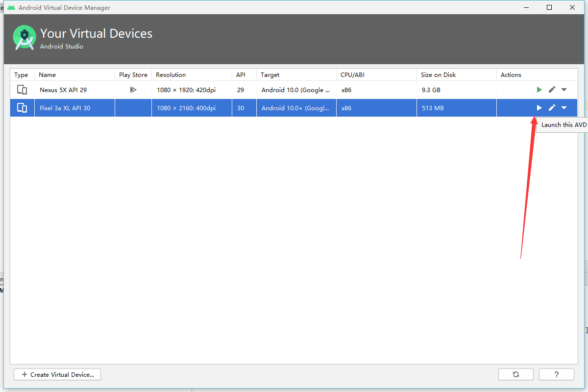Click the device type icon for Nexus 5X
The width and height of the screenshot is (588, 392).
coord(22,90)
